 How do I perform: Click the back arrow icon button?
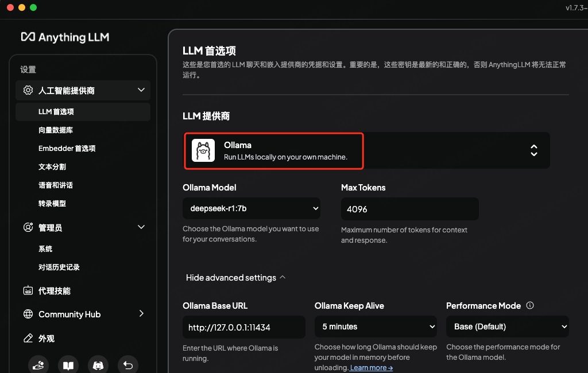[128, 365]
